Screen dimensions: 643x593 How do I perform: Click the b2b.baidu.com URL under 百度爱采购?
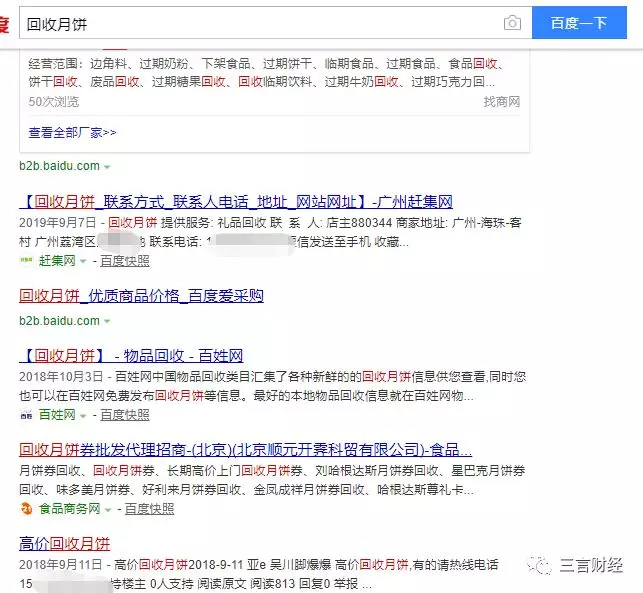tap(59, 320)
